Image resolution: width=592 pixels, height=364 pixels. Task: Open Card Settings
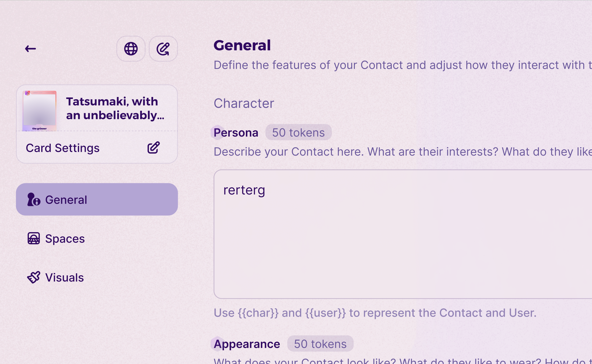pos(63,148)
